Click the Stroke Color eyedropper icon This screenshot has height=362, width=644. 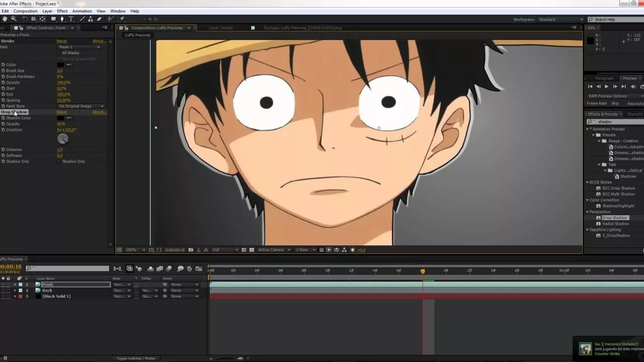(x=69, y=65)
